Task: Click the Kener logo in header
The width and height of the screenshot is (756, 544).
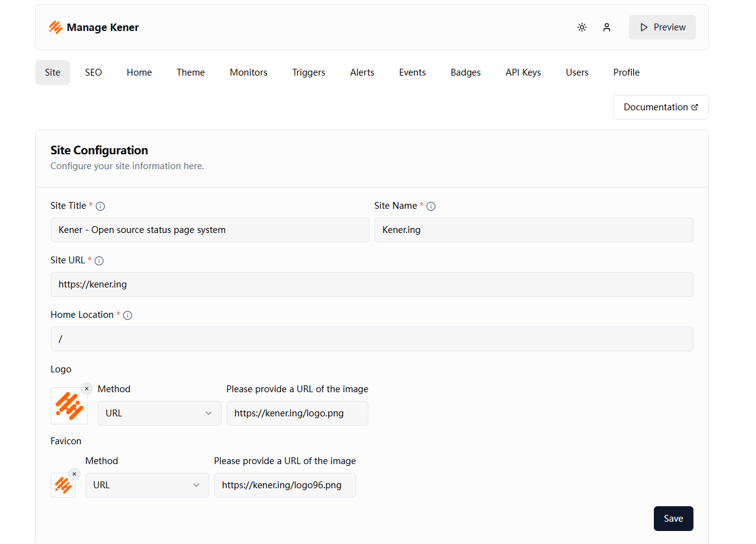Action: coord(56,27)
